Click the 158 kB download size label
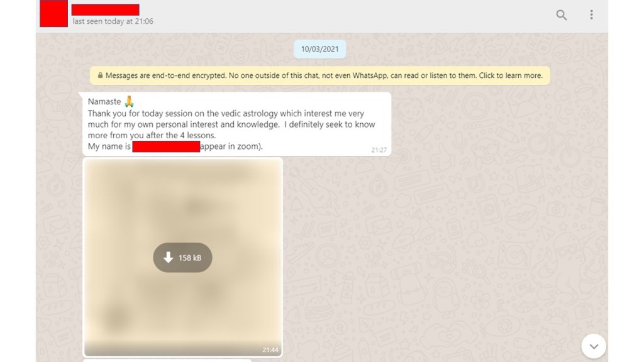 tap(190, 258)
